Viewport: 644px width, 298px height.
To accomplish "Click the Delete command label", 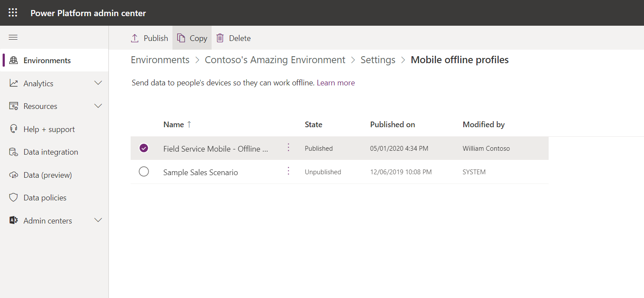I will (x=240, y=38).
